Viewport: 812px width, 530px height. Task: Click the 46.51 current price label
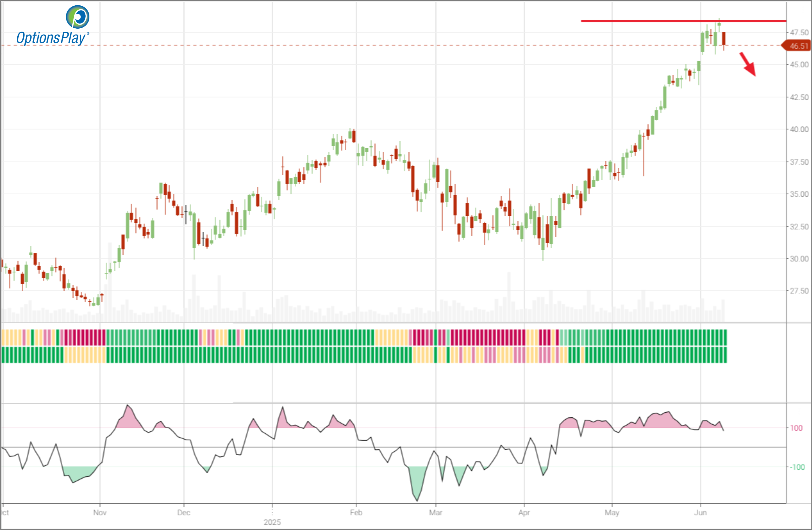coord(796,46)
